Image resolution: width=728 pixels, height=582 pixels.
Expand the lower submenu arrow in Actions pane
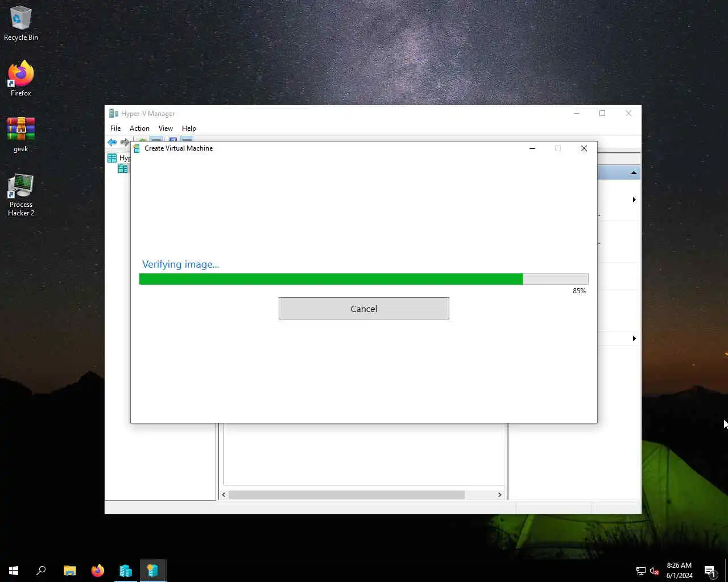634,338
